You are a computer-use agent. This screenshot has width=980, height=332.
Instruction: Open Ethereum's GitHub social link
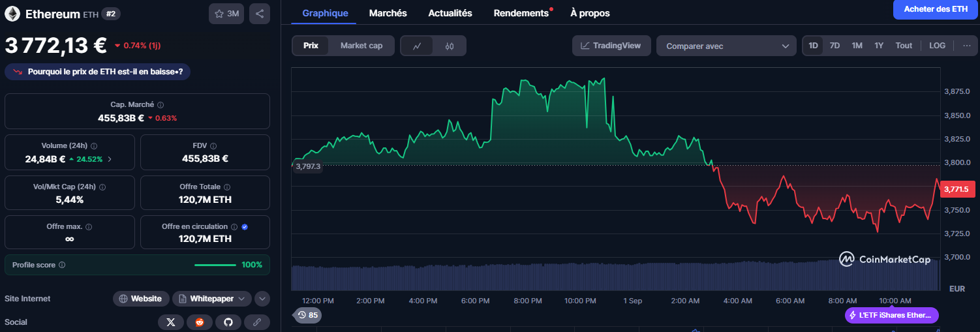tap(228, 322)
